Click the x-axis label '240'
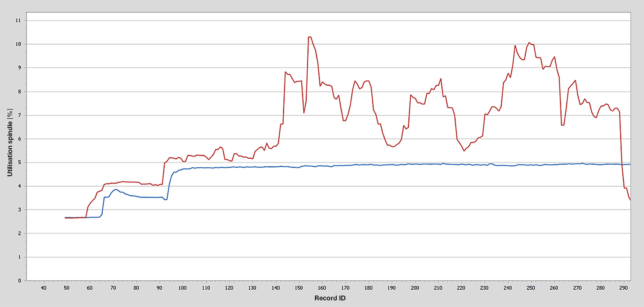Image resolution: width=644 pixels, height=307 pixels. click(x=507, y=288)
